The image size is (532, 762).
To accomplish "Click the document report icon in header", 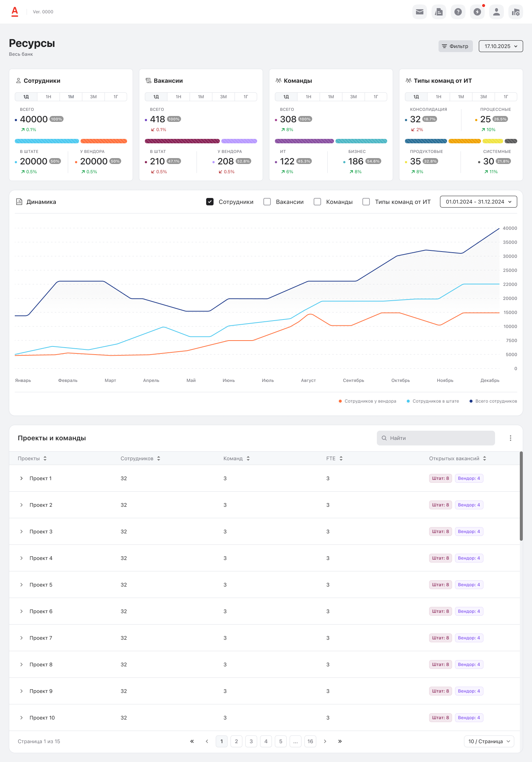I will click(439, 12).
